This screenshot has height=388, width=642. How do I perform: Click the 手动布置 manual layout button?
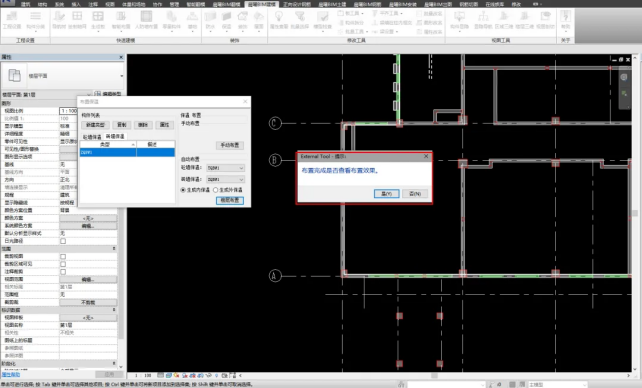pyautogui.click(x=230, y=145)
